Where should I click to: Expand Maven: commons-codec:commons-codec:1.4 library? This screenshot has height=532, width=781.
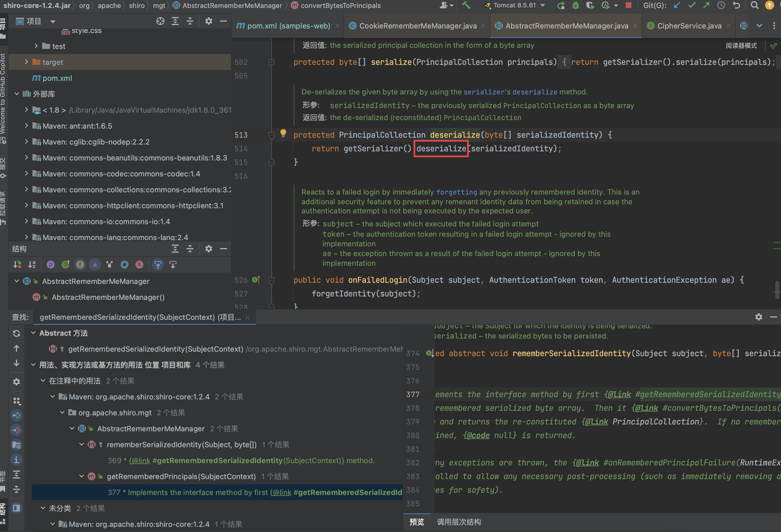point(26,174)
